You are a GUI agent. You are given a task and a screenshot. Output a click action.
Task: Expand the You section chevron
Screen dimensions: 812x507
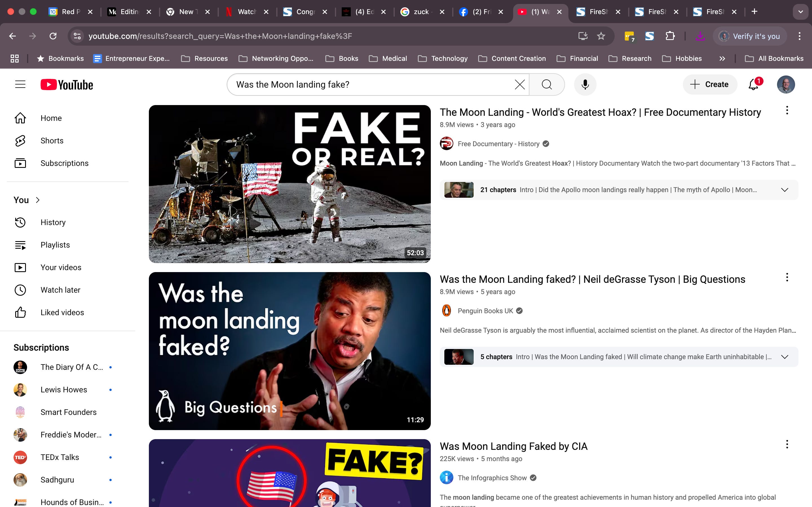coord(37,200)
